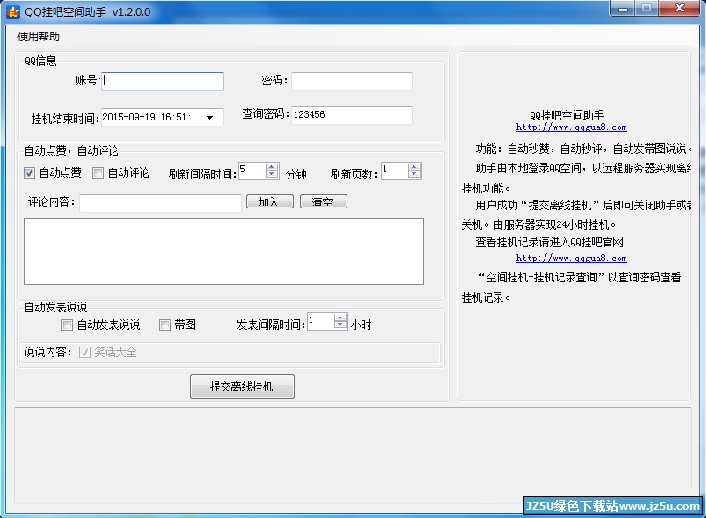Viewport: 706px width, 518px height.
Task: Decrease the 刷新间隔时间 value with down arrow
Action: pos(272,175)
